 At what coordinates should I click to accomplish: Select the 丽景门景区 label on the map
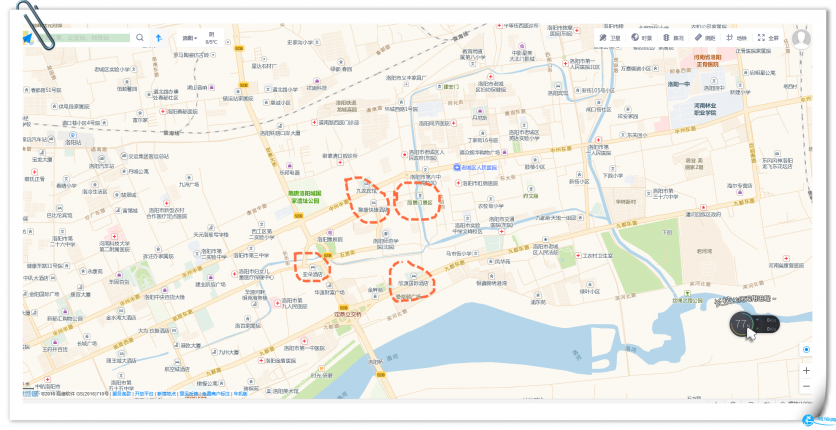click(x=420, y=203)
